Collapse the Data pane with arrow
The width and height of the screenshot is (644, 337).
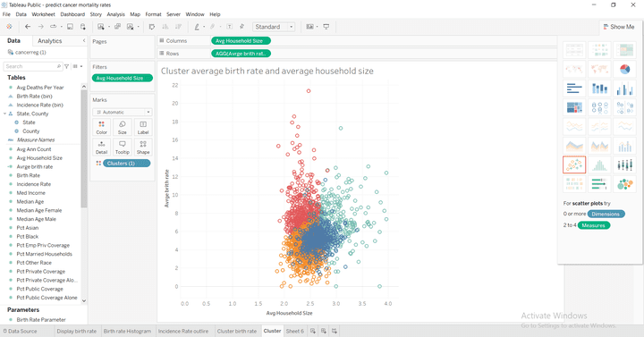tap(84, 40)
